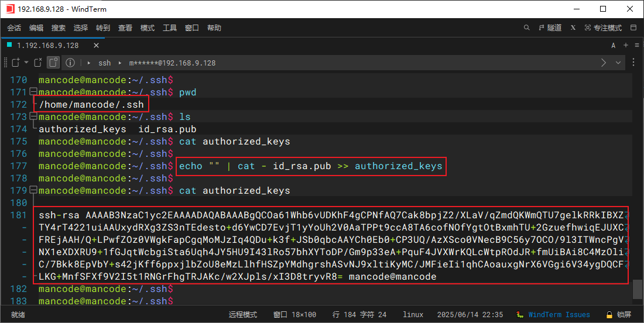Open the chevron-down dropdown in the path bar

coord(619,63)
